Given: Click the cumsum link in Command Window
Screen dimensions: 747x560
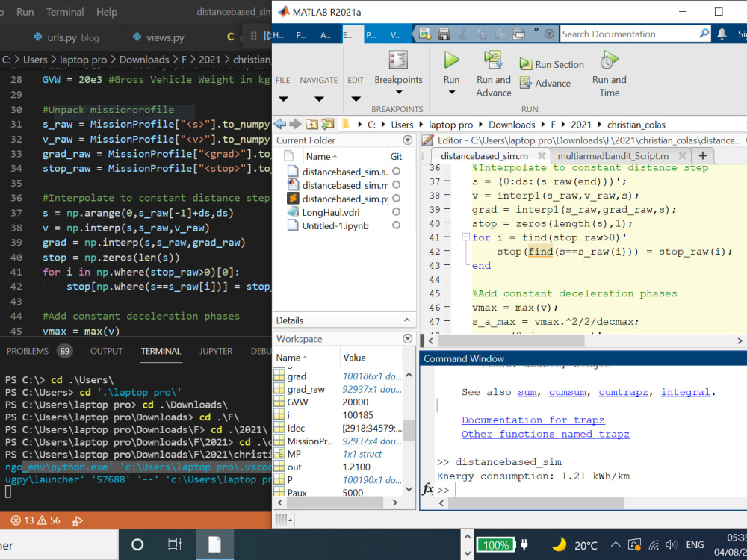Looking at the screenshot, I should point(567,392).
